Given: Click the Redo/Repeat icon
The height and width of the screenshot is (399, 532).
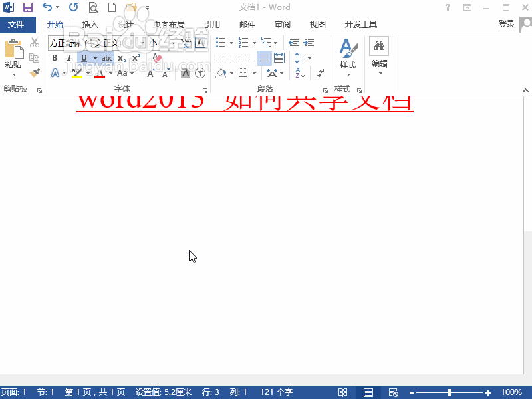Looking at the screenshot, I should [x=74, y=7].
